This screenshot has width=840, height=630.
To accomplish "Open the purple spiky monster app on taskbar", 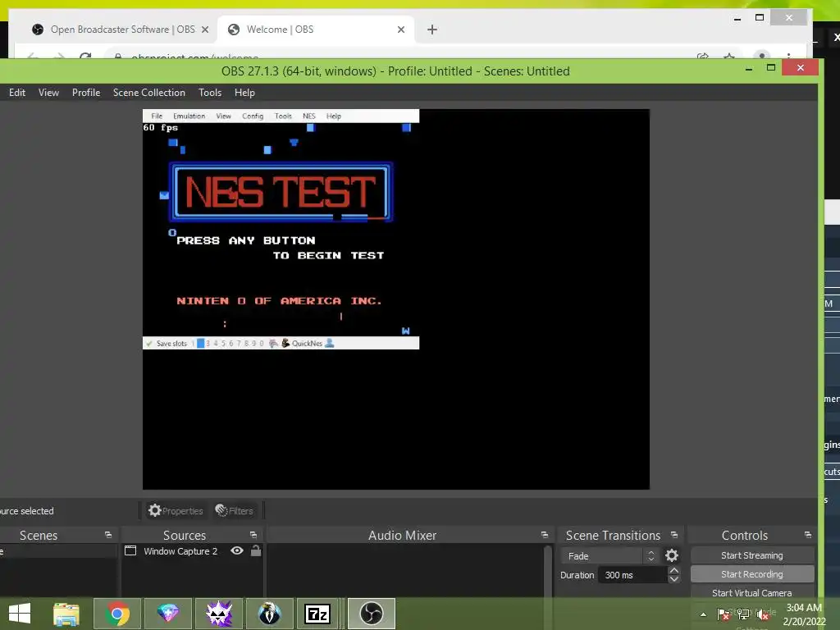I will pyautogui.click(x=218, y=614).
